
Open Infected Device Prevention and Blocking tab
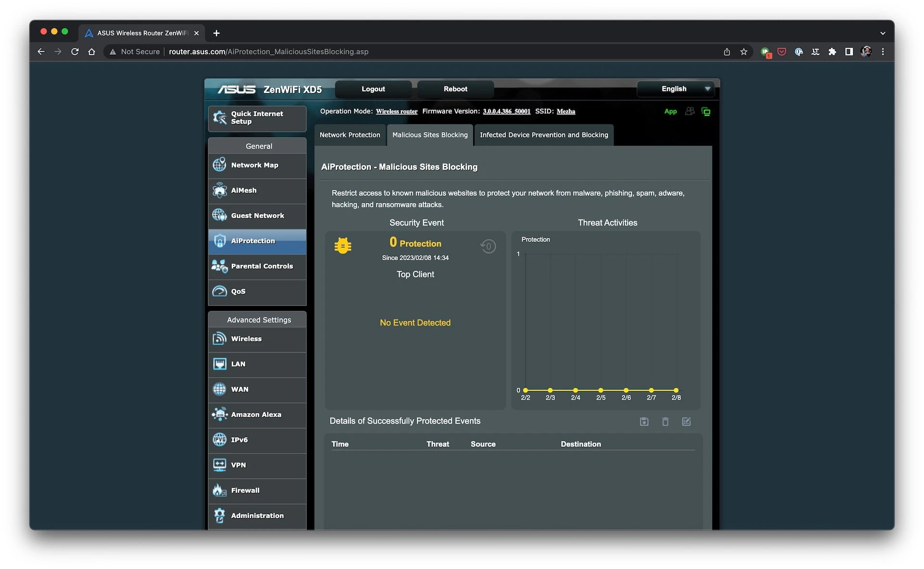pyautogui.click(x=544, y=135)
